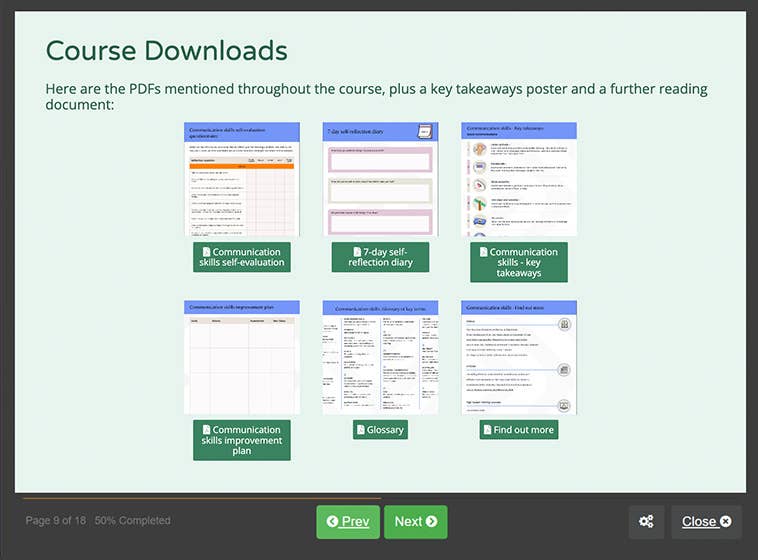Image resolution: width=758 pixels, height=560 pixels.
Task: Go to the Next page
Action: tap(415, 522)
